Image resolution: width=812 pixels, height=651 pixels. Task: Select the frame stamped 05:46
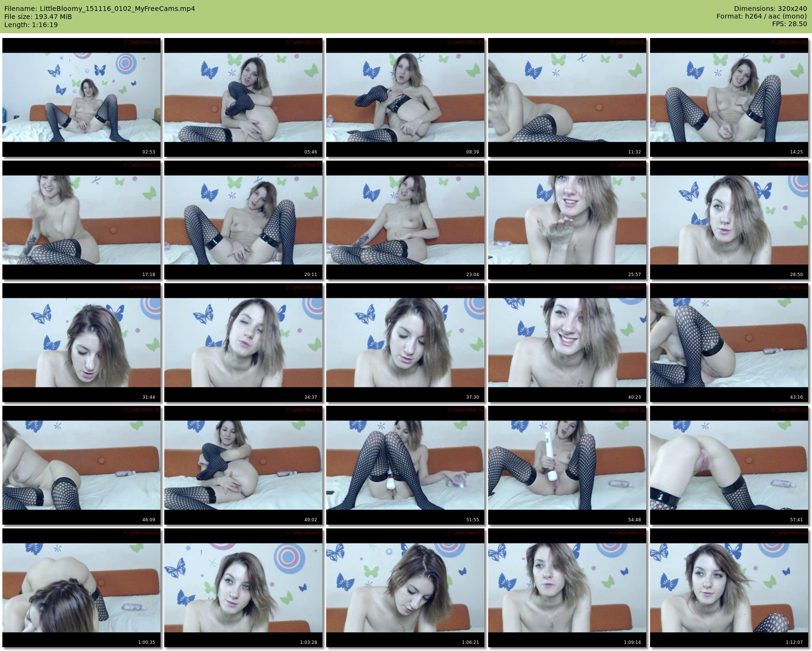point(244,97)
